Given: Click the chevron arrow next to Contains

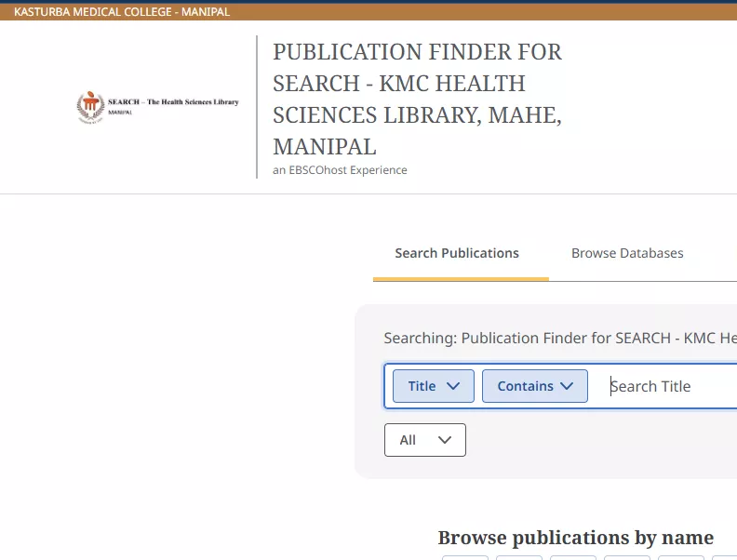Looking at the screenshot, I should [x=567, y=386].
